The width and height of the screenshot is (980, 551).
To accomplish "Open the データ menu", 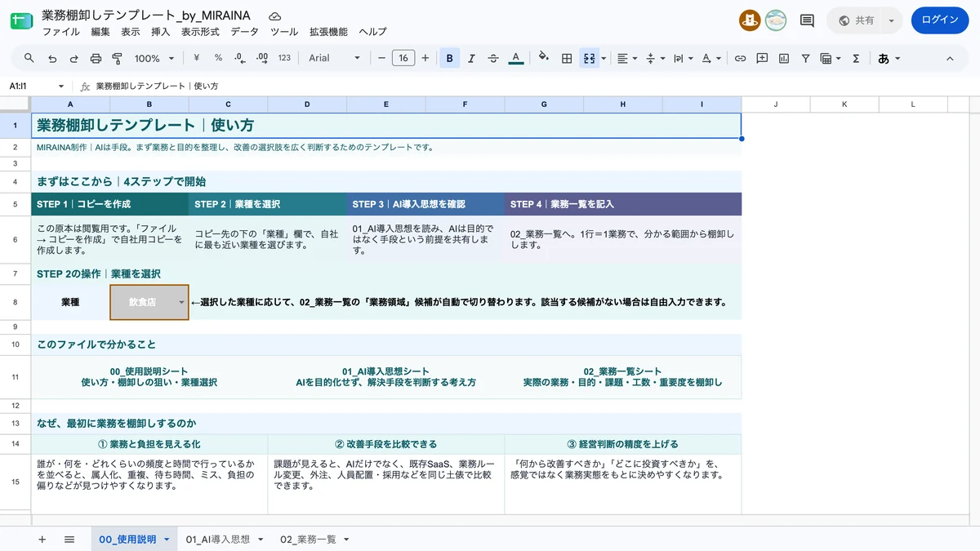I will [244, 32].
